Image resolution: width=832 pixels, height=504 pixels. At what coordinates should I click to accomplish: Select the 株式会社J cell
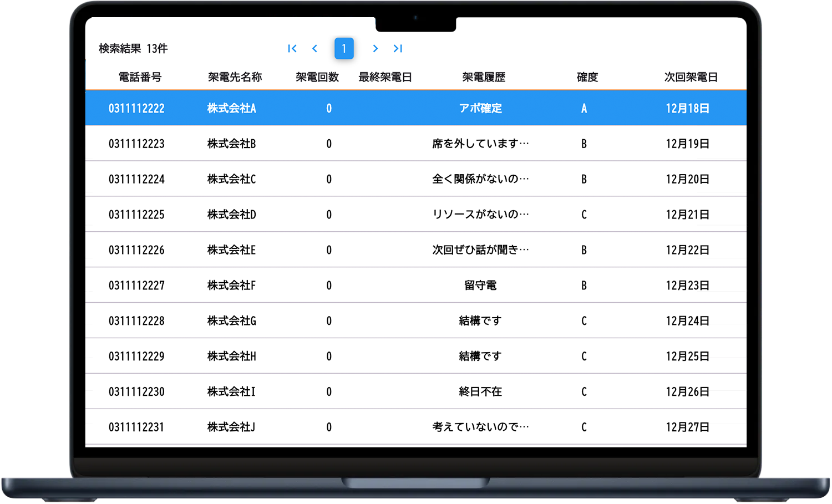[232, 428]
